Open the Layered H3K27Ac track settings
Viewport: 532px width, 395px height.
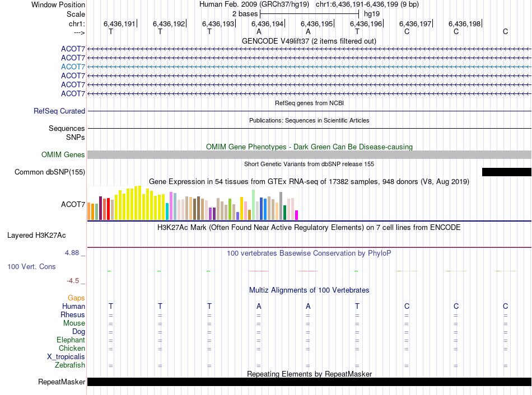36,236
